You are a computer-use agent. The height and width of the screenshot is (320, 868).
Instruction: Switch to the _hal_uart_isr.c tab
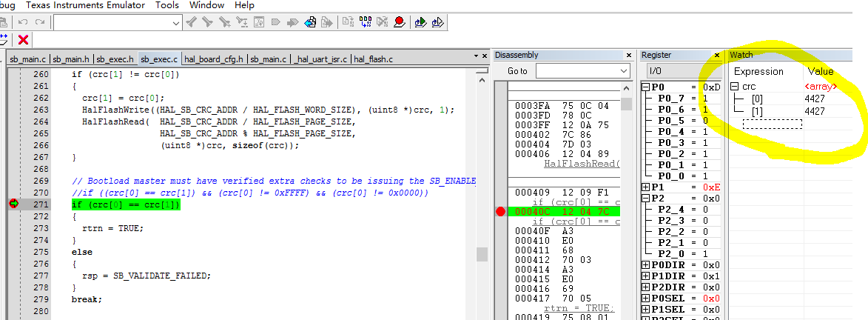[x=320, y=59]
